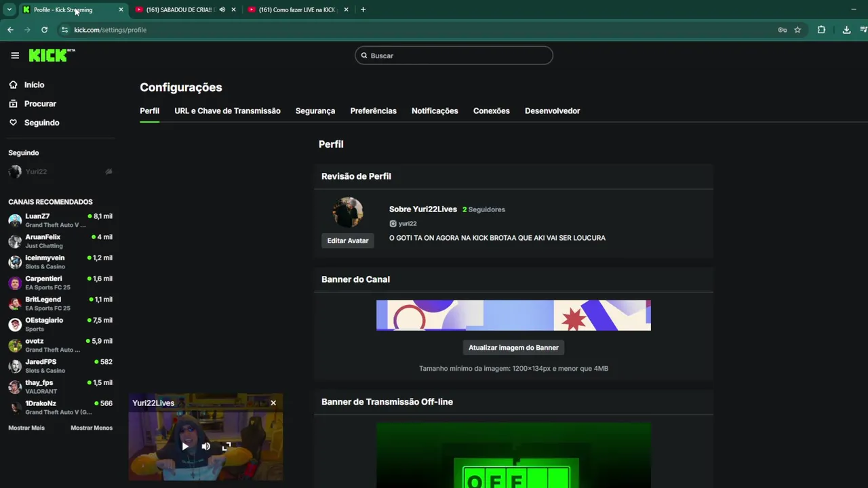This screenshot has height=488, width=868.
Task: Open Conexões tab
Action: (x=491, y=110)
